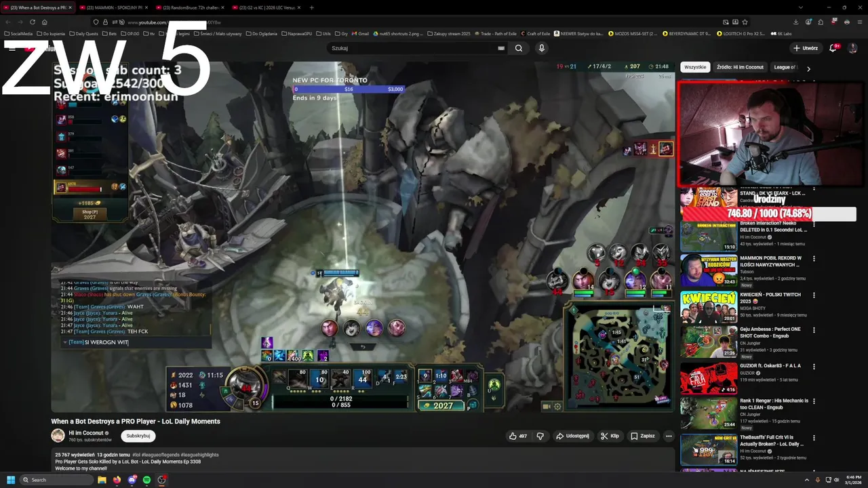Click the YouTube search magnifier button

click(519, 48)
